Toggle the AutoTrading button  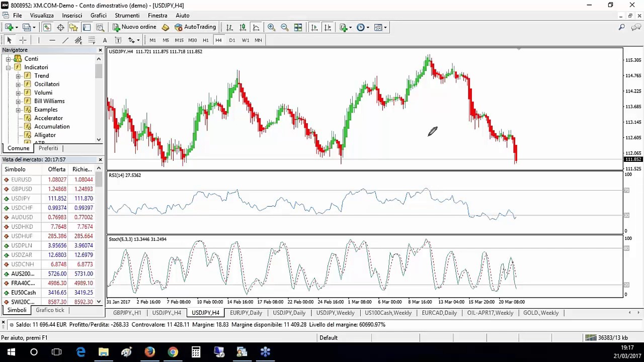195,27
